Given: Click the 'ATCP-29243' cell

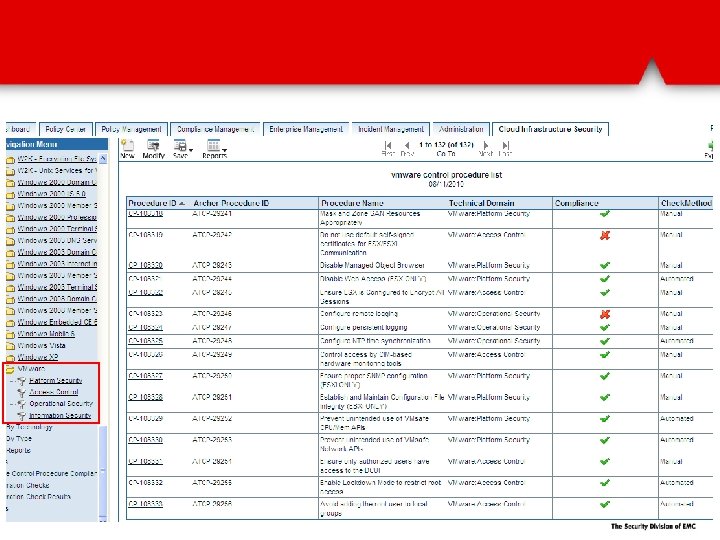Looking at the screenshot, I should [x=212, y=265].
